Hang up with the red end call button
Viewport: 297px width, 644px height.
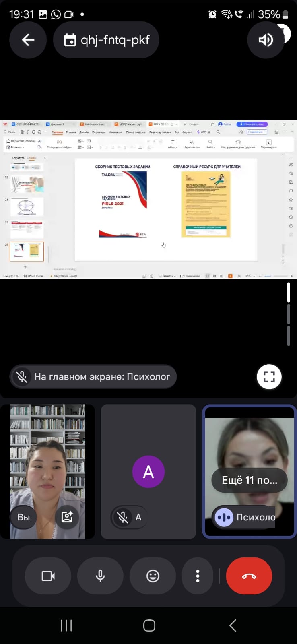(x=249, y=576)
